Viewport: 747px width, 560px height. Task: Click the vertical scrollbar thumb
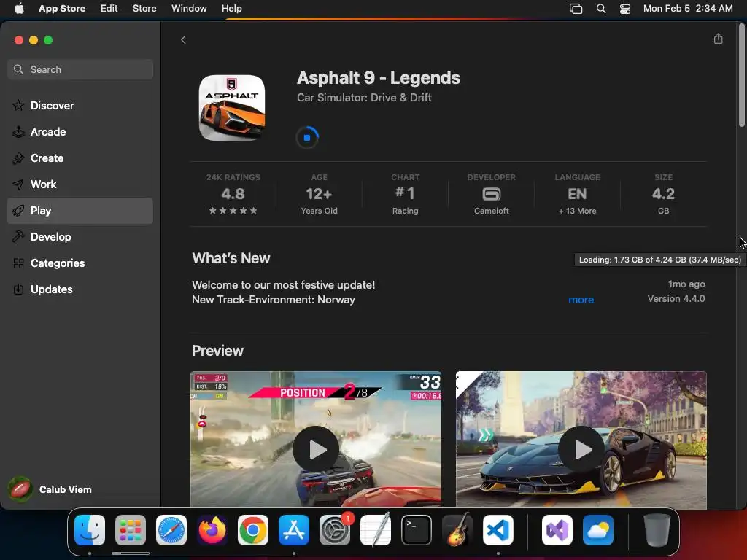741,75
